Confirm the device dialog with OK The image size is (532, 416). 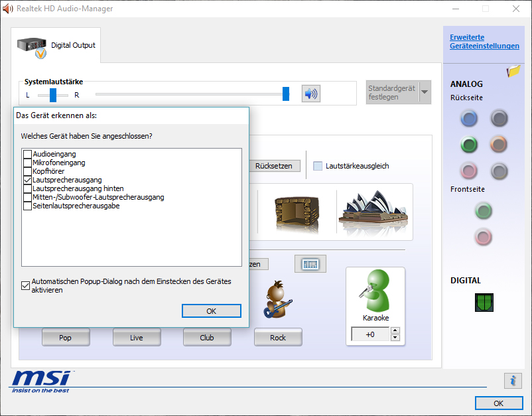[212, 311]
